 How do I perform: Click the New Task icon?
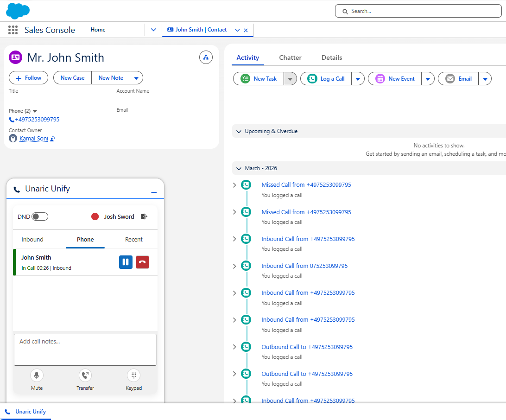(x=245, y=78)
